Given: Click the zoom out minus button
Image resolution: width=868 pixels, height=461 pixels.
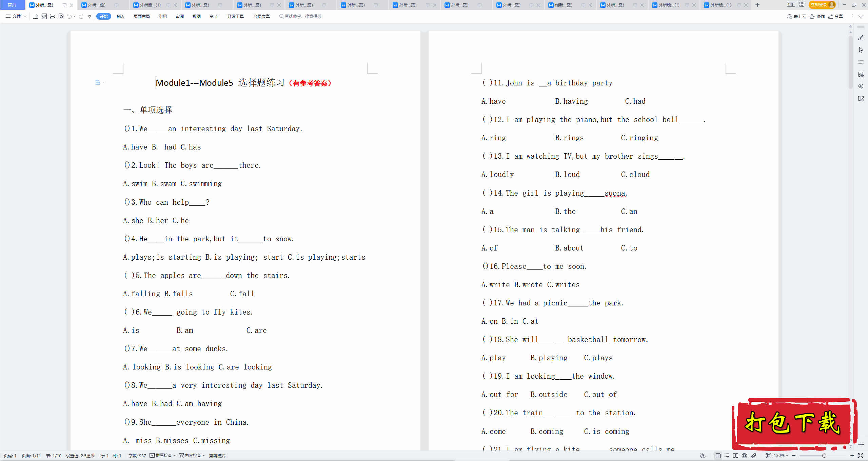Looking at the screenshot, I should click(x=794, y=456).
